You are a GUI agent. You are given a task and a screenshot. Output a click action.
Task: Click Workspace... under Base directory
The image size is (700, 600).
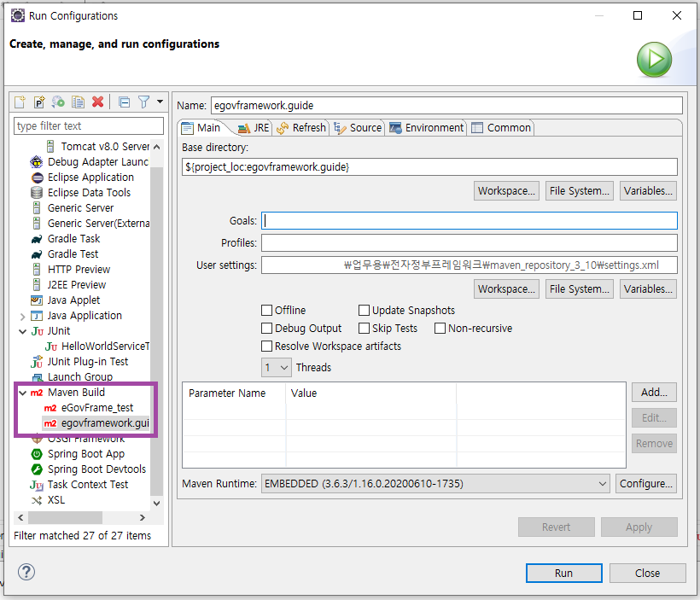[x=506, y=191]
